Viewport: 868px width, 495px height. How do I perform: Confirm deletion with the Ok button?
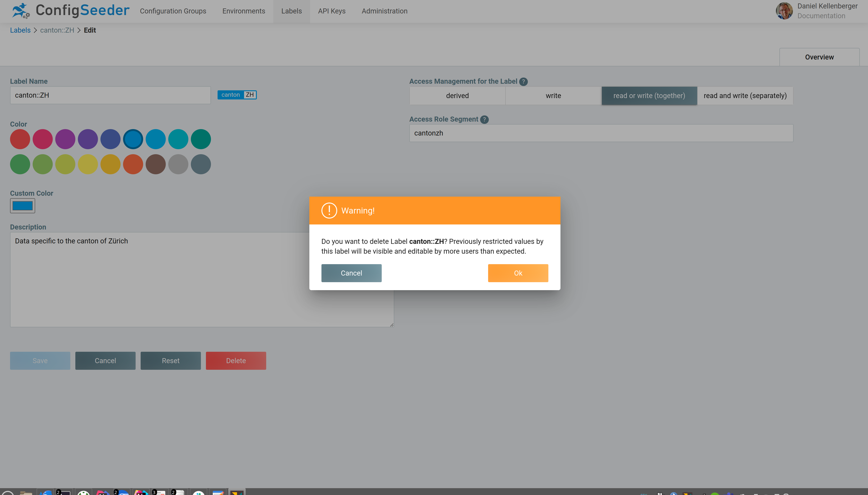click(518, 273)
